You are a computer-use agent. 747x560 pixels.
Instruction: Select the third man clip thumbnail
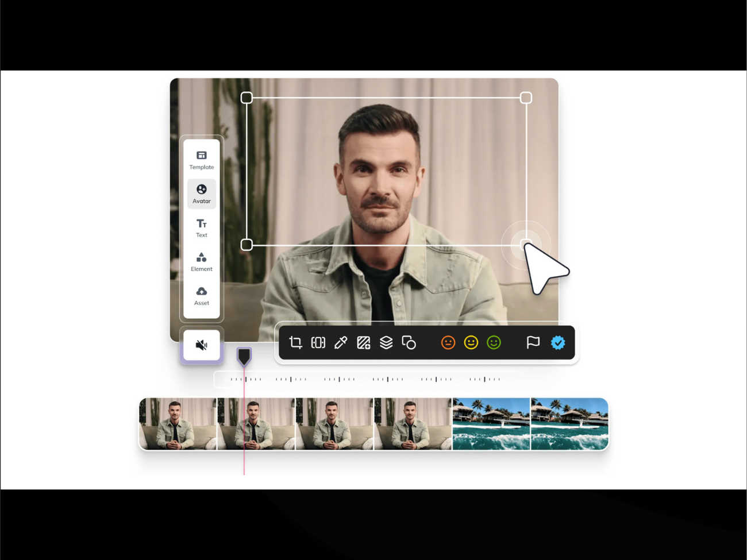point(334,424)
